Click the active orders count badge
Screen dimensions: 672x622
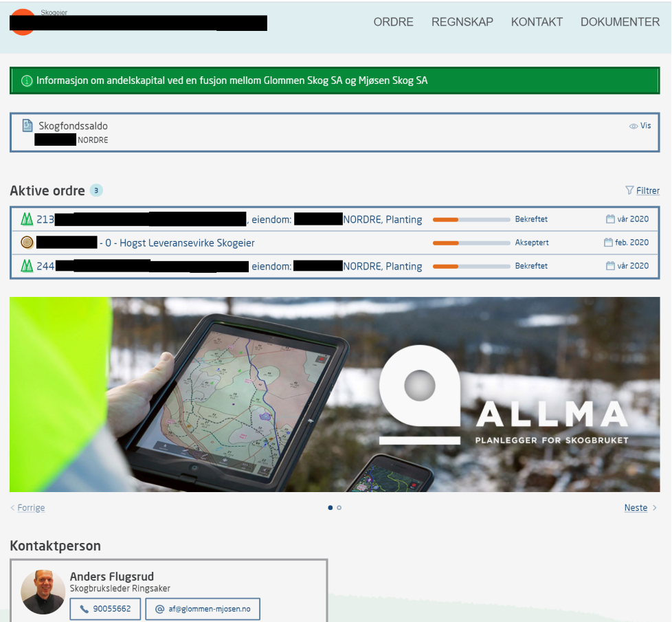[96, 190]
